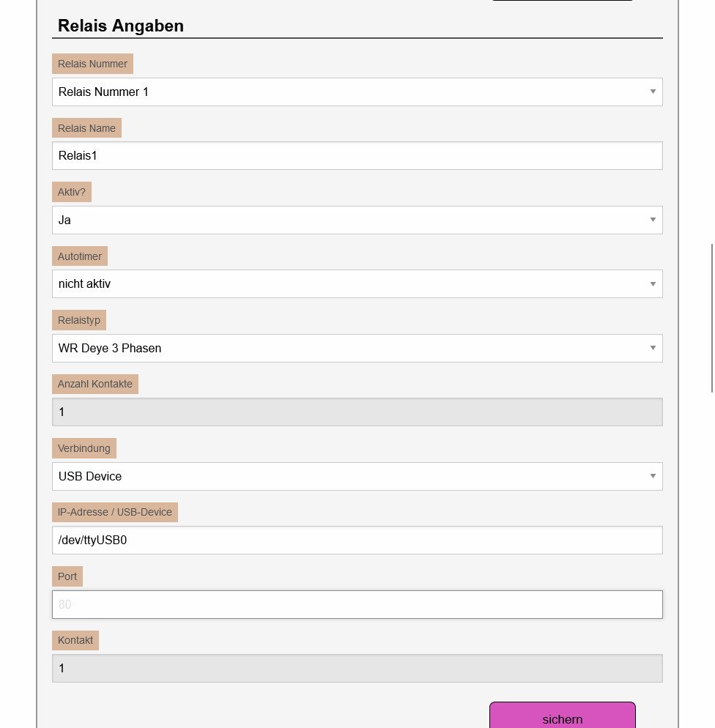
Task: Click into the Relais Name text field
Action: [x=357, y=156]
